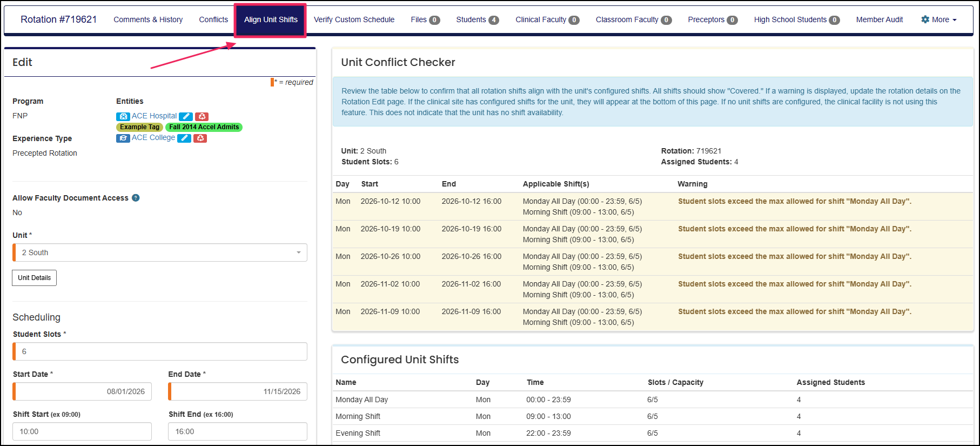Click the Unit Details button
This screenshot has height=446, width=980.
(x=34, y=278)
